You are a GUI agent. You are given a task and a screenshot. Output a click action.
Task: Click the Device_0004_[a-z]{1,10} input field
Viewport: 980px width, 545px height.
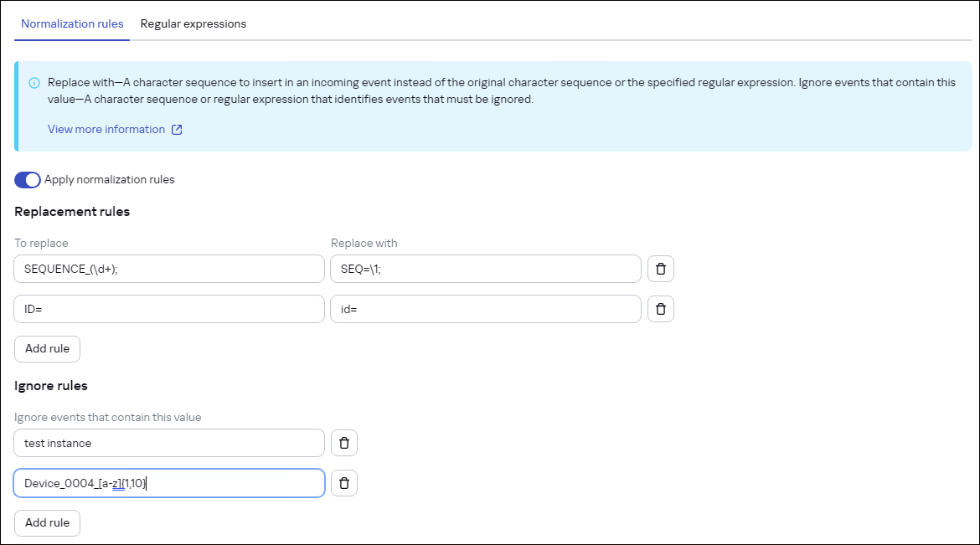[168, 483]
